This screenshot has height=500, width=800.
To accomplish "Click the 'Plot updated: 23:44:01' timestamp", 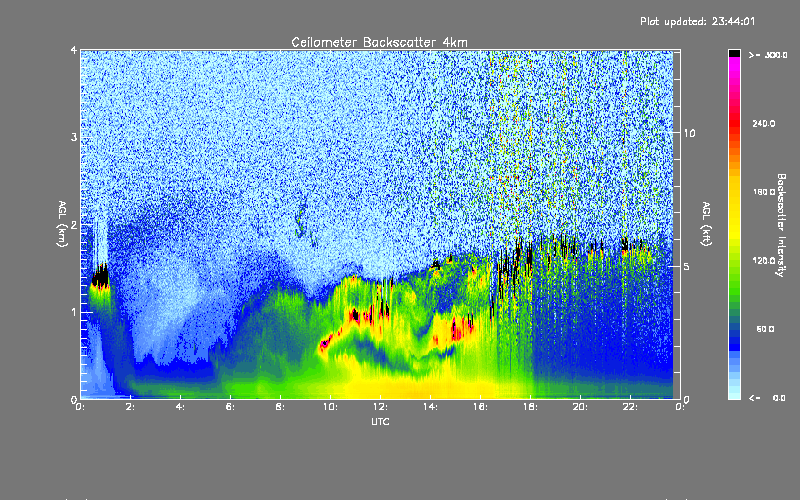I will tap(697, 21).
